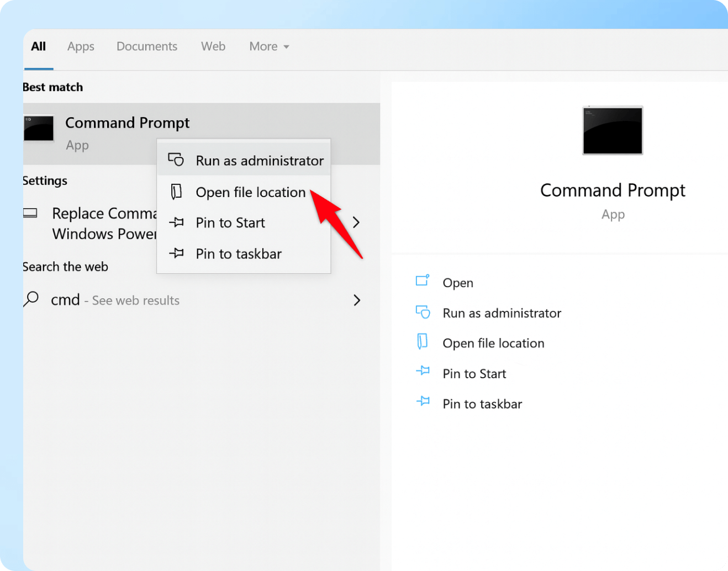Image resolution: width=728 pixels, height=571 pixels.
Task: Click Run as administrator in the right panel
Action: [x=502, y=313]
